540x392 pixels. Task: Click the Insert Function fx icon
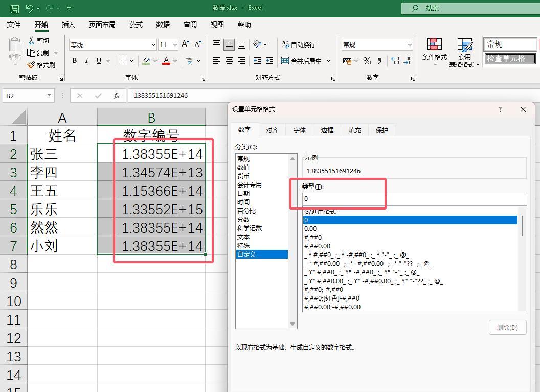(117, 96)
